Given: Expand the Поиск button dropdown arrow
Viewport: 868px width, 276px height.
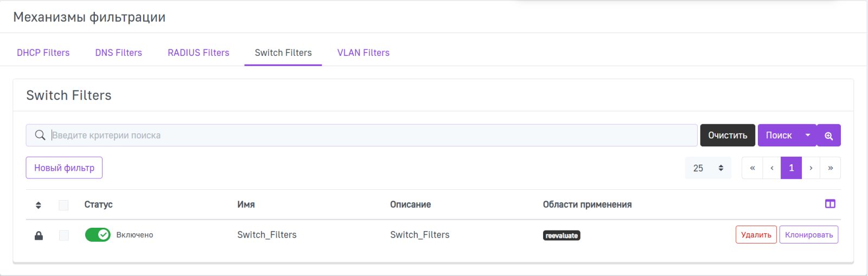Looking at the screenshot, I should pyautogui.click(x=808, y=136).
